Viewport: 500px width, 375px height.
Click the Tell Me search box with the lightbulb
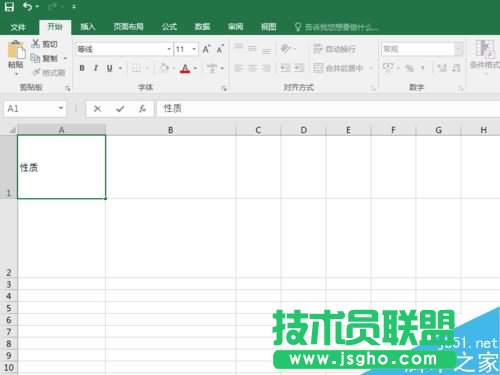pyautogui.click(x=337, y=27)
